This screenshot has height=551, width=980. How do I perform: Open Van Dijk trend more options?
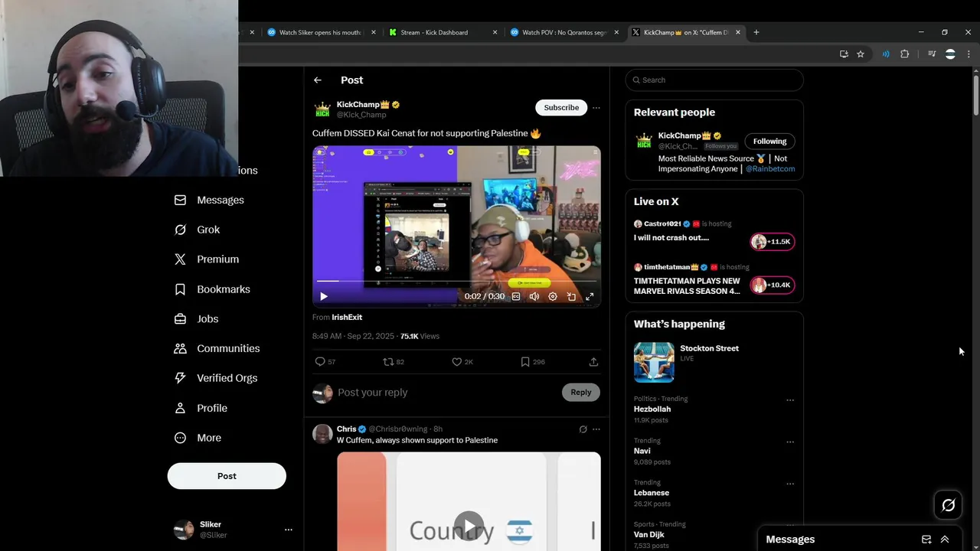pos(790,526)
